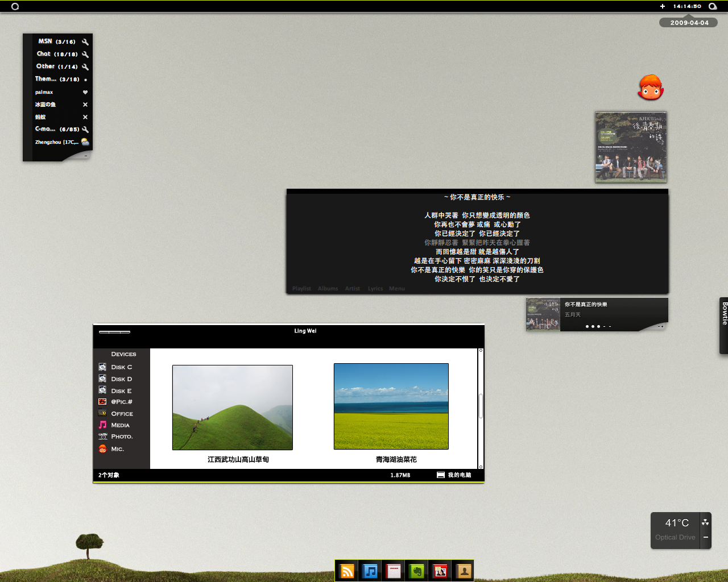Click the X icon next to 蚂蚁
This screenshot has height=582, width=728.
[x=85, y=117]
